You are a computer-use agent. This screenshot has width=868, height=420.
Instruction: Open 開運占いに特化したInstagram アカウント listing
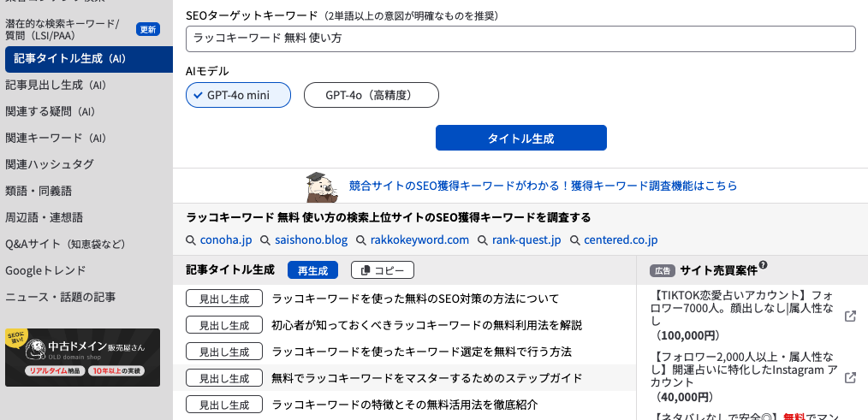click(x=746, y=369)
